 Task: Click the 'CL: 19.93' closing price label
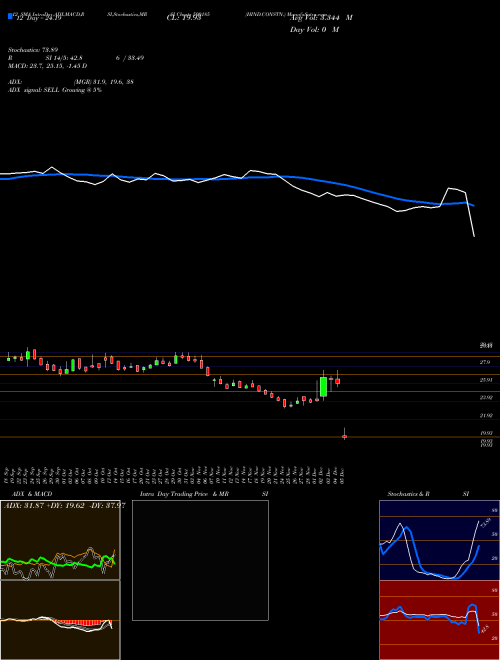[x=184, y=18]
